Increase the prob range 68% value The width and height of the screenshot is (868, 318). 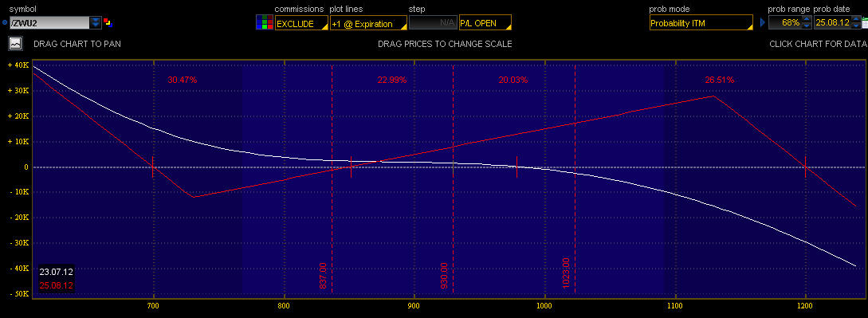click(x=806, y=19)
